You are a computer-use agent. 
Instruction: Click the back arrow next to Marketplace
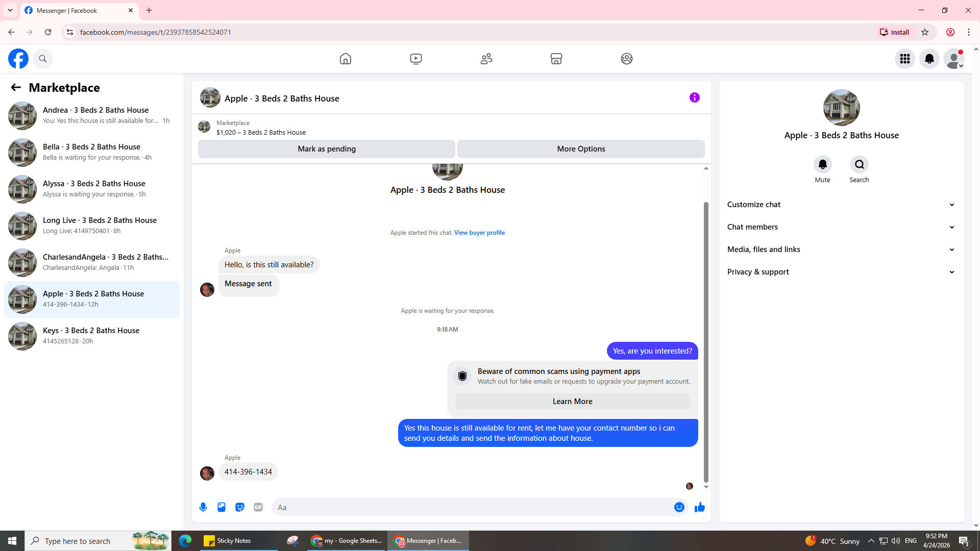coord(16,87)
